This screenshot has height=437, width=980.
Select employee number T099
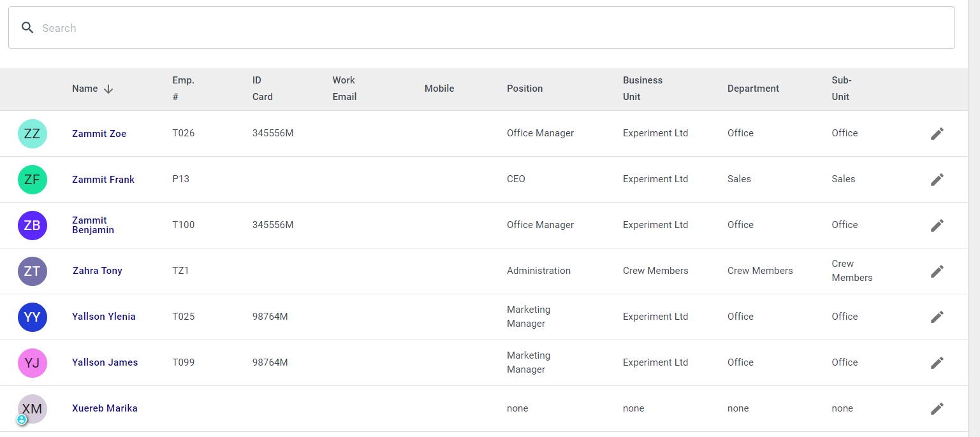coord(184,362)
